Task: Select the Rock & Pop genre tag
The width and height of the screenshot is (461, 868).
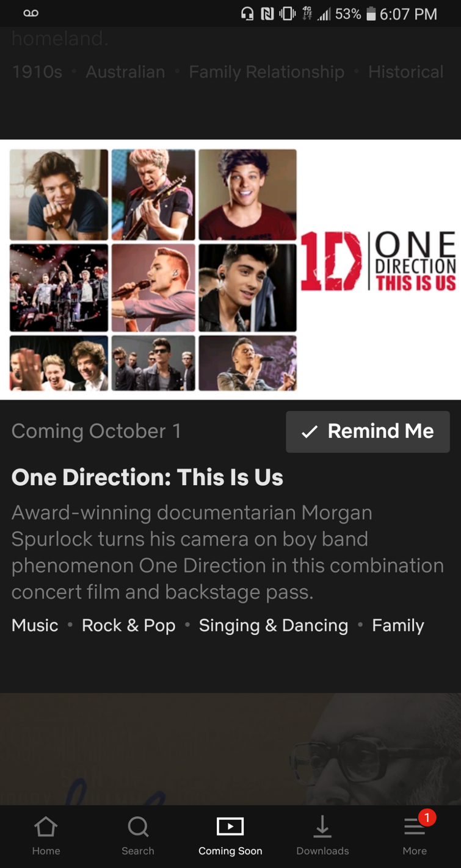Action: pyautogui.click(x=128, y=625)
